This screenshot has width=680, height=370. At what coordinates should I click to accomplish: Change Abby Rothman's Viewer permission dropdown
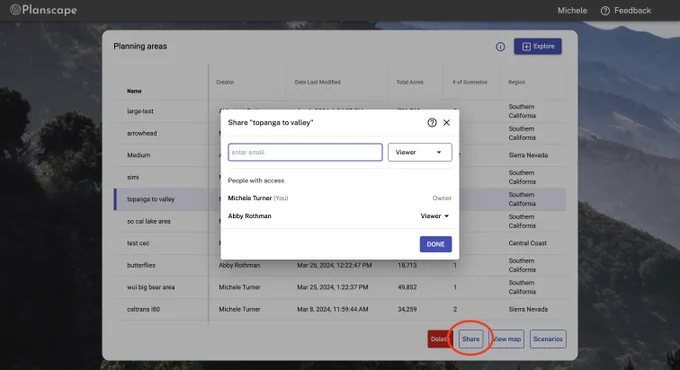[x=435, y=216]
